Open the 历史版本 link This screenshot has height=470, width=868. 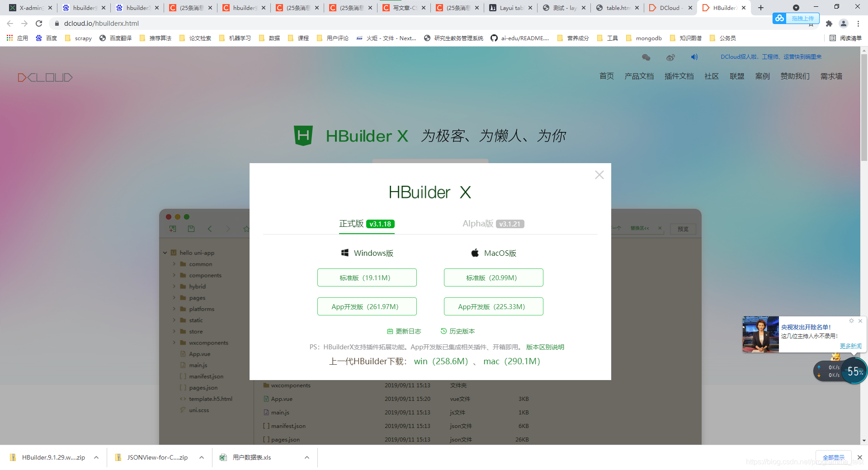(458, 331)
